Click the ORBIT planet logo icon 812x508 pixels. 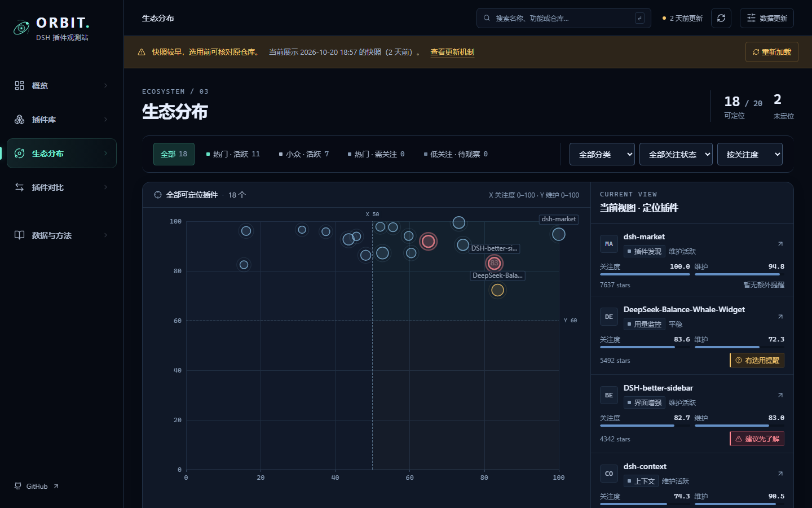(x=21, y=28)
